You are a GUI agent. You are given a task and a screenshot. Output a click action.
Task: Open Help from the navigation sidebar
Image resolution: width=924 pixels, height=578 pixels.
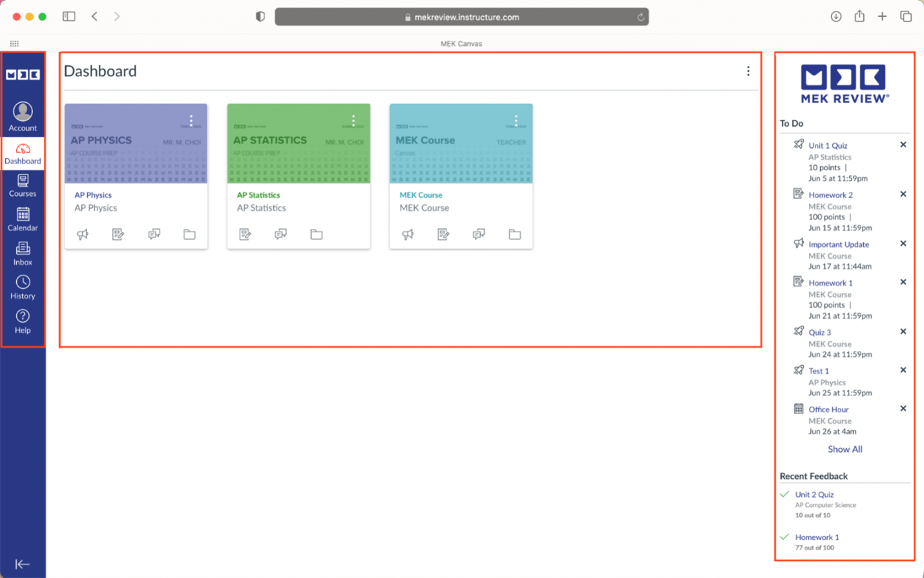[x=23, y=321]
